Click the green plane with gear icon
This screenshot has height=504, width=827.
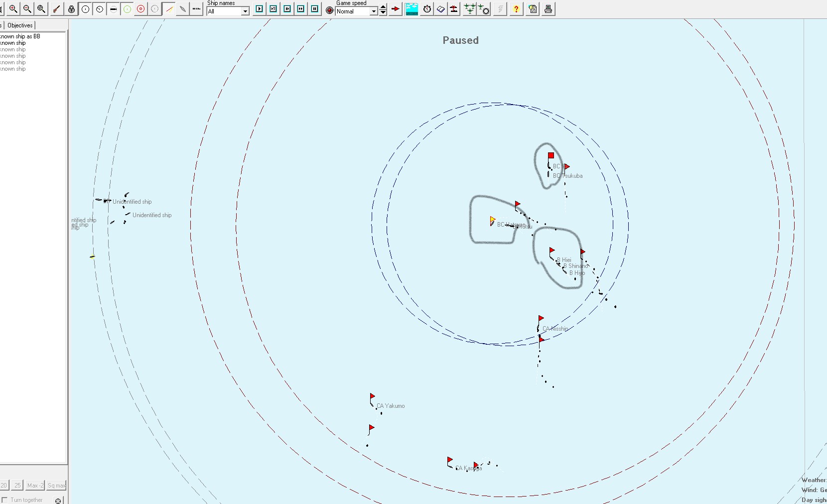click(x=484, y=9)
